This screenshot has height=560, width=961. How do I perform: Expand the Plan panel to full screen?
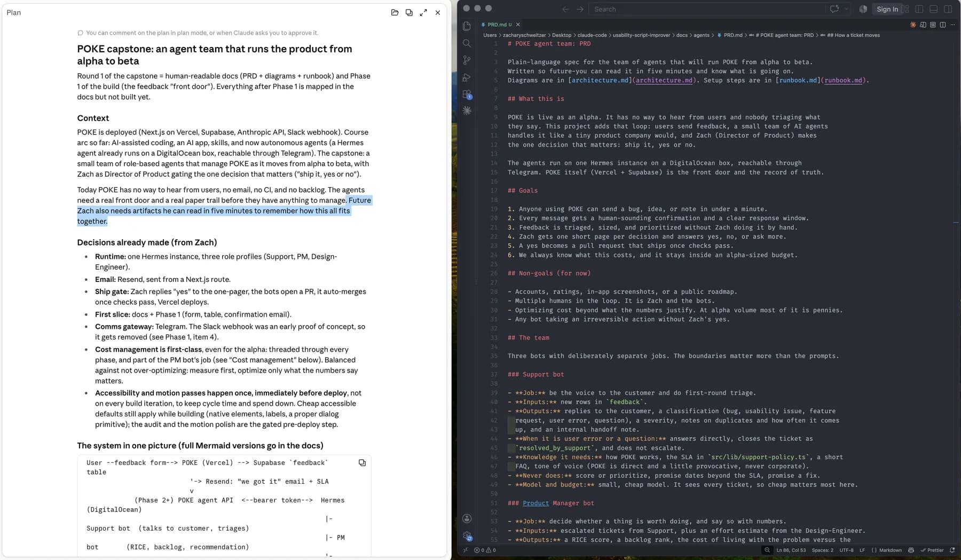(x=423, y=12)
